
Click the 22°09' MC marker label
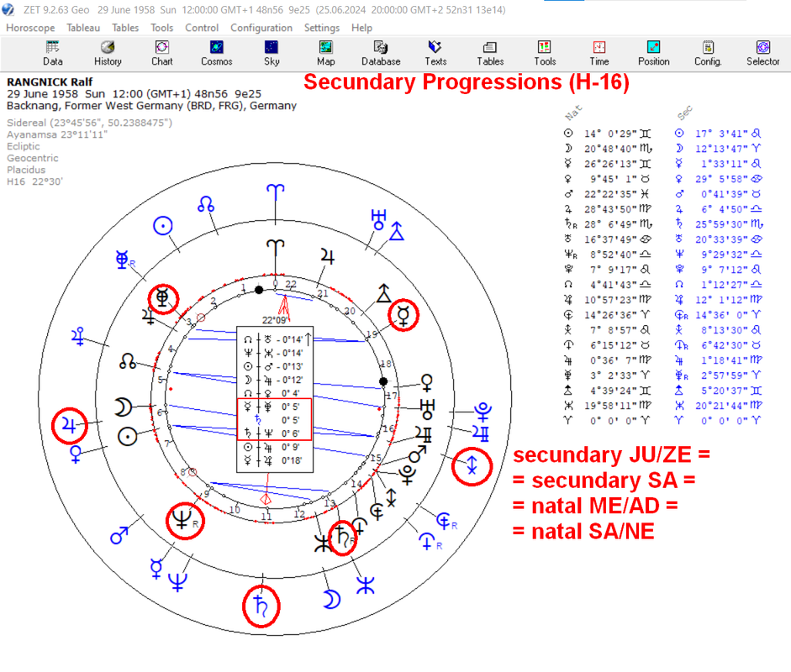pyautogui.click(x=274, y=319)
